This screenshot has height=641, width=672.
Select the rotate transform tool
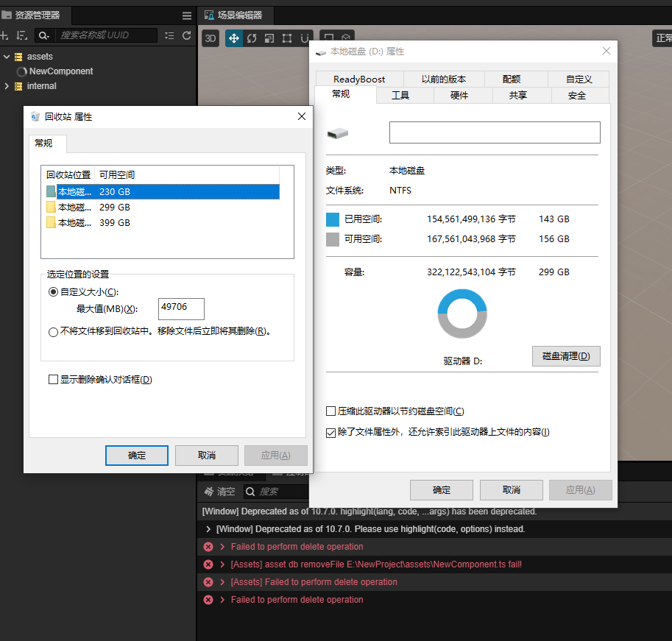tap(252, 38)
